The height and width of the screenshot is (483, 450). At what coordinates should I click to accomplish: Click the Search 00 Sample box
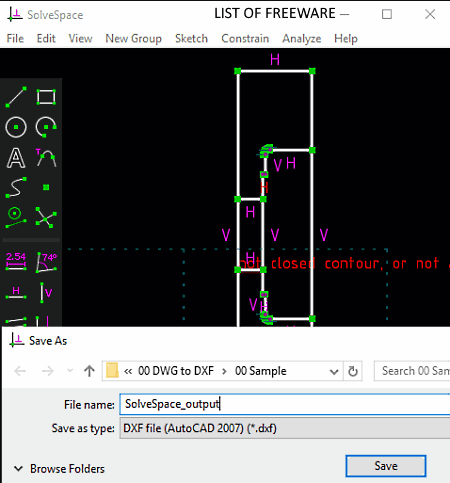(412, 371)
